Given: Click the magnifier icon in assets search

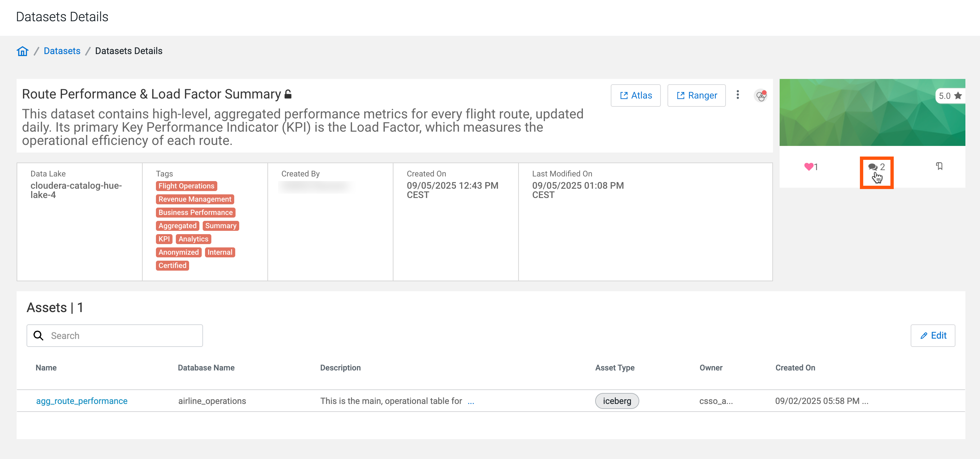Looking at the screenshot, I should [x=38, y=335].
